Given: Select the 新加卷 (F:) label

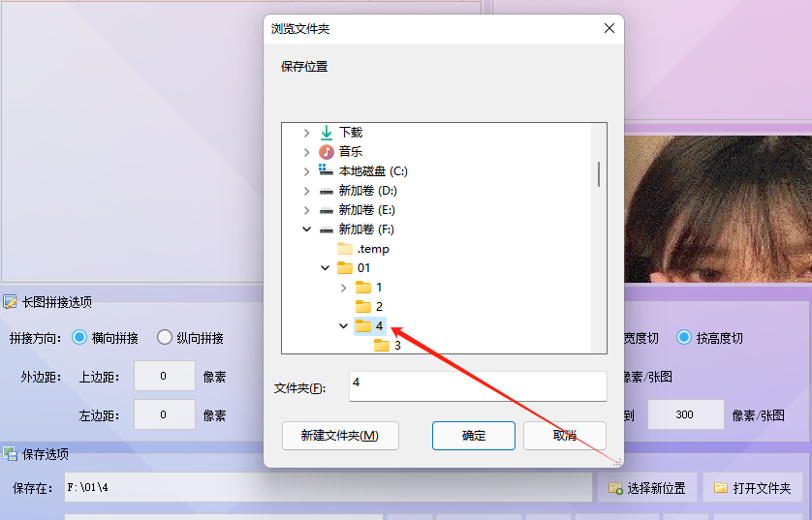Looking at the screenshot, I should pos(366,229).
